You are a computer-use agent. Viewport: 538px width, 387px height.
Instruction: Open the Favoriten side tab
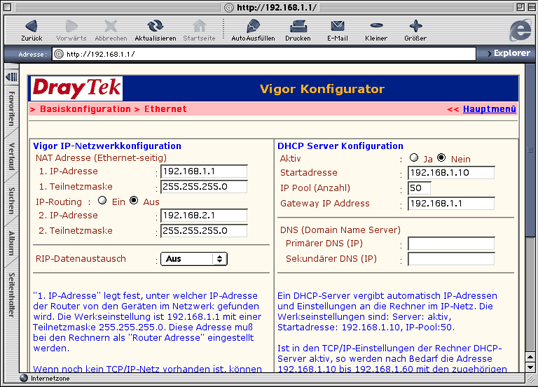click(x=11, y=109)
